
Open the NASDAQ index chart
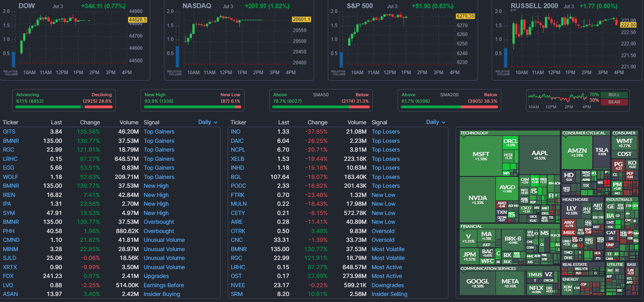pyautogui.click(x=239, y=40)
